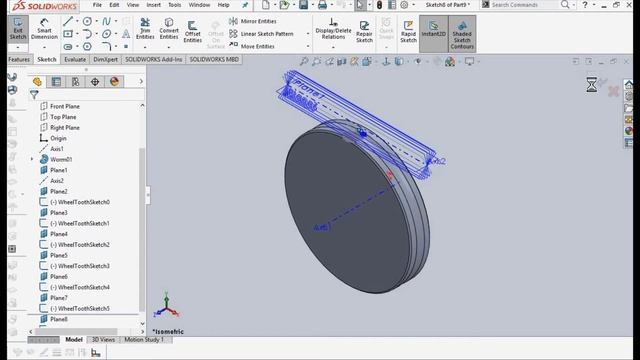
Task: Select the Circle sketch tool
Action: [87, 21]
